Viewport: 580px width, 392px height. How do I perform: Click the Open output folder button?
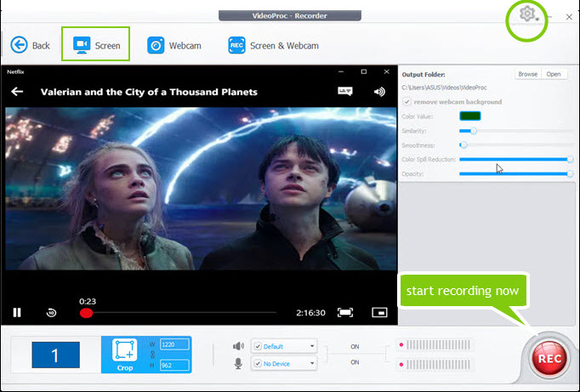(554, 74)
